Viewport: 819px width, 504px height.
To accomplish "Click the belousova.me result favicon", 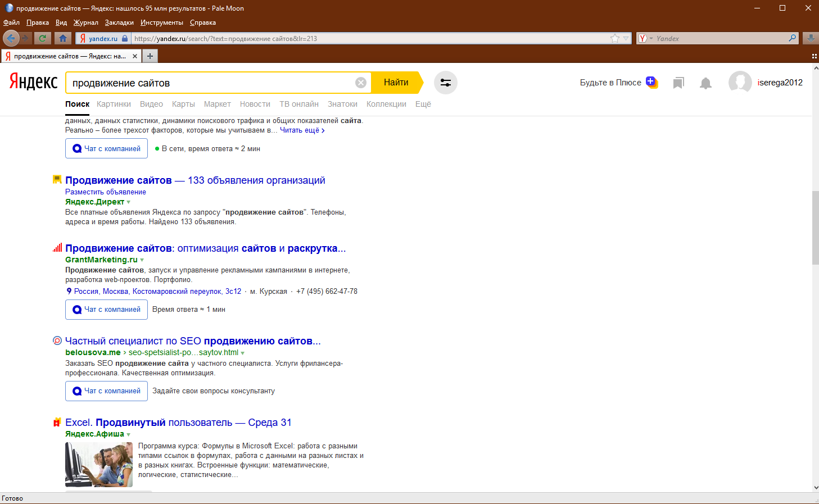I will pos(57,340).
